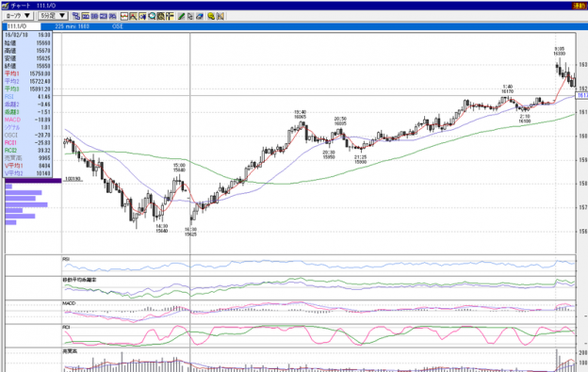Click the first toolbar icon after the timeframe dropdown
This screenshot has width=588, height=372.
tap(76, 16)
